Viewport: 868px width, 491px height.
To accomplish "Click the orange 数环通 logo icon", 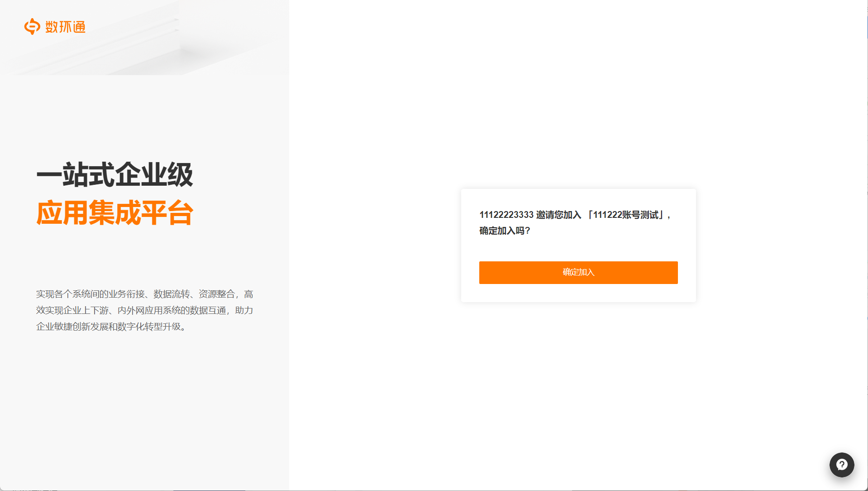I will click(x=32, y=26).
